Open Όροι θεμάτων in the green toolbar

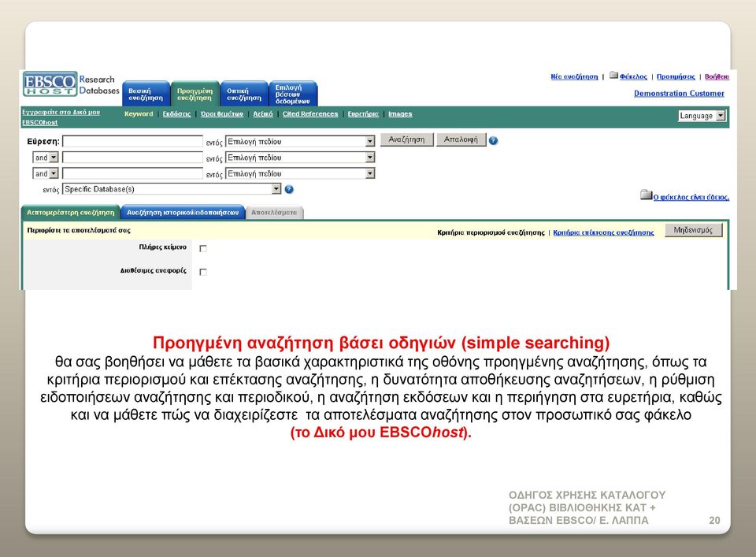(x=222, y=113)
